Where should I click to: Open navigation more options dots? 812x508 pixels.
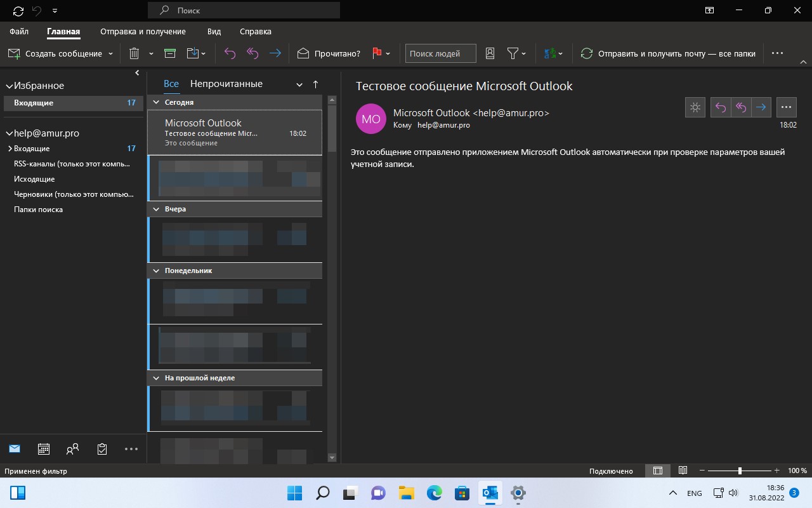131,449
